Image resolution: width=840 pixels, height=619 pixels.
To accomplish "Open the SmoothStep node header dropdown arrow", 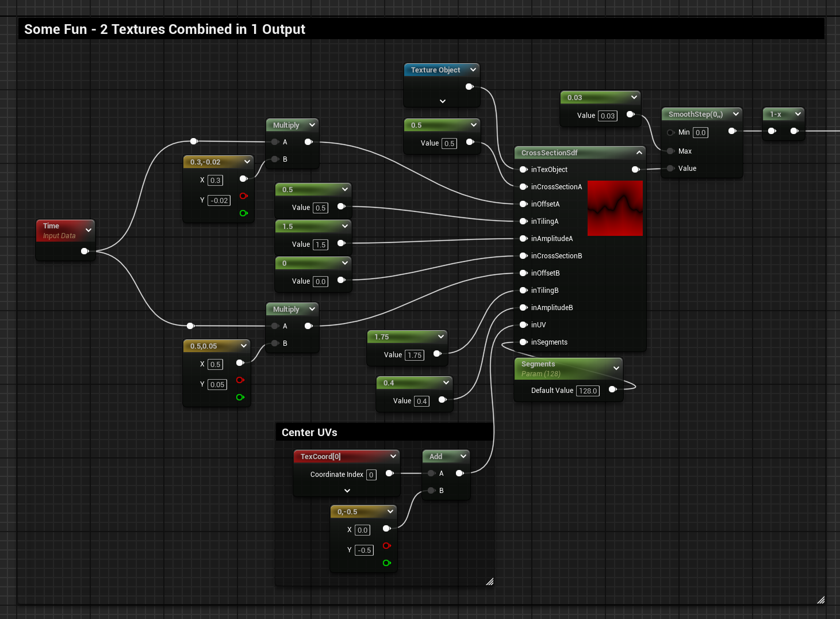I will 735,114.
